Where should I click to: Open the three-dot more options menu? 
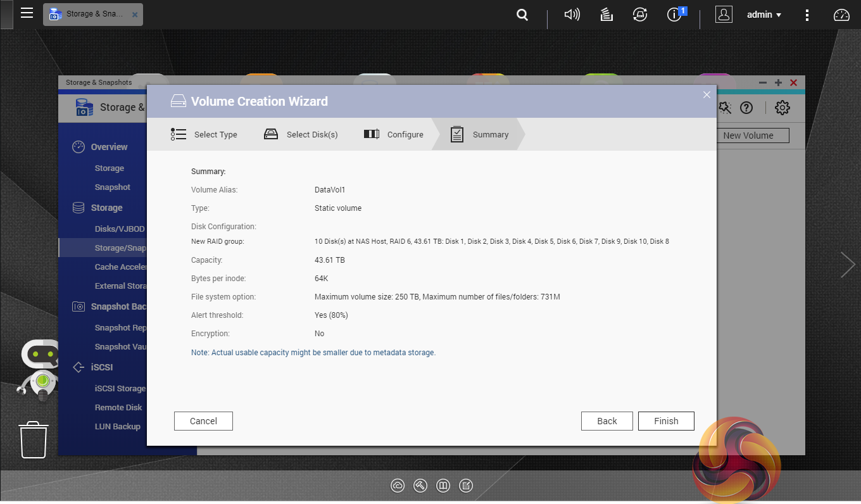pos(807,15)
